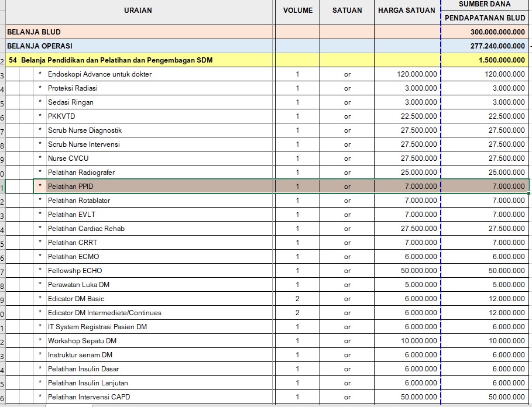532x407 pixels.
Task: Click volume cell of Edicator DM Basic
Action: (x=297, y=299)
